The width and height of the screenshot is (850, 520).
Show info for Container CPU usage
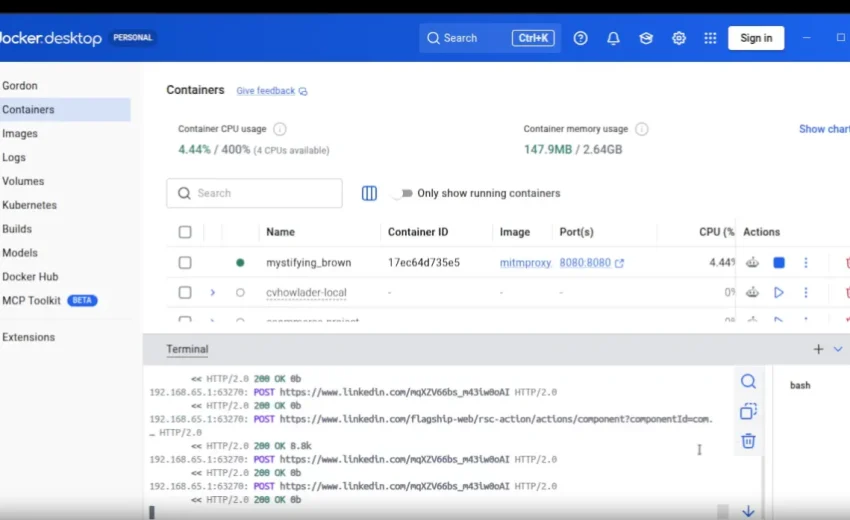pyautogui.click(x=280, y=129)
